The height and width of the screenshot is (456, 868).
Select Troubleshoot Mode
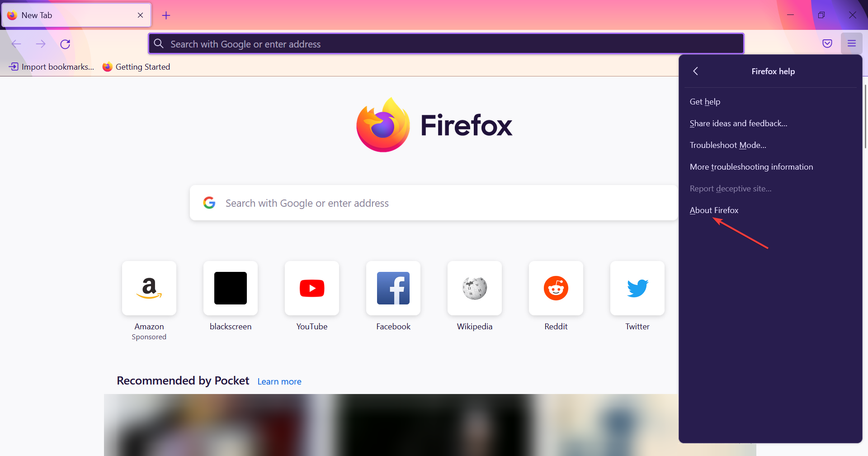pos(770,145)
